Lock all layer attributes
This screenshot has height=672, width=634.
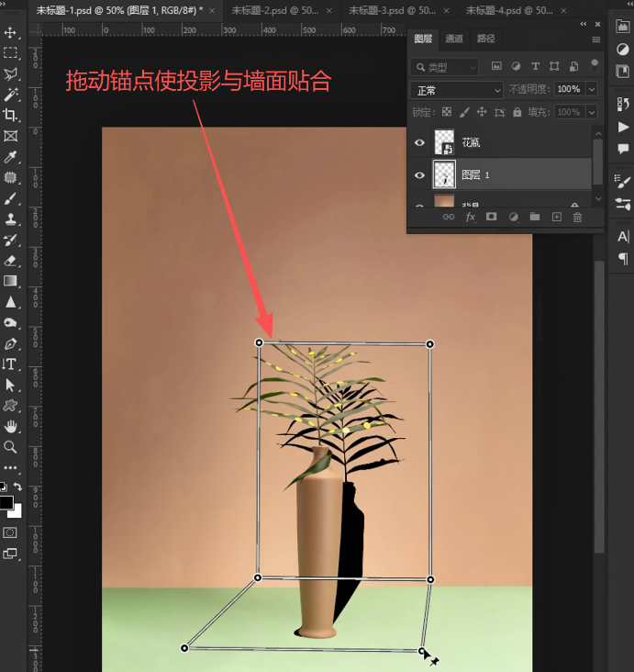pos(517,112)
